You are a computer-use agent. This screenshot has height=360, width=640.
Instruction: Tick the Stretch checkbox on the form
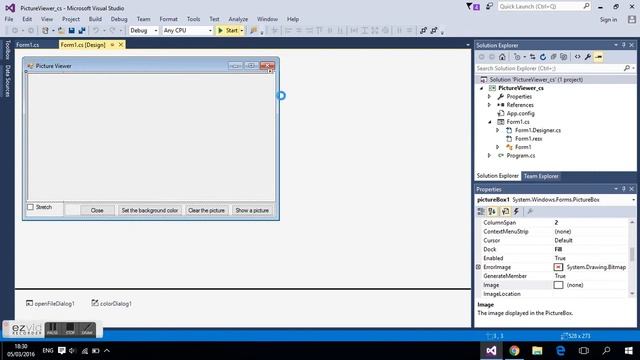click(31, 207)
